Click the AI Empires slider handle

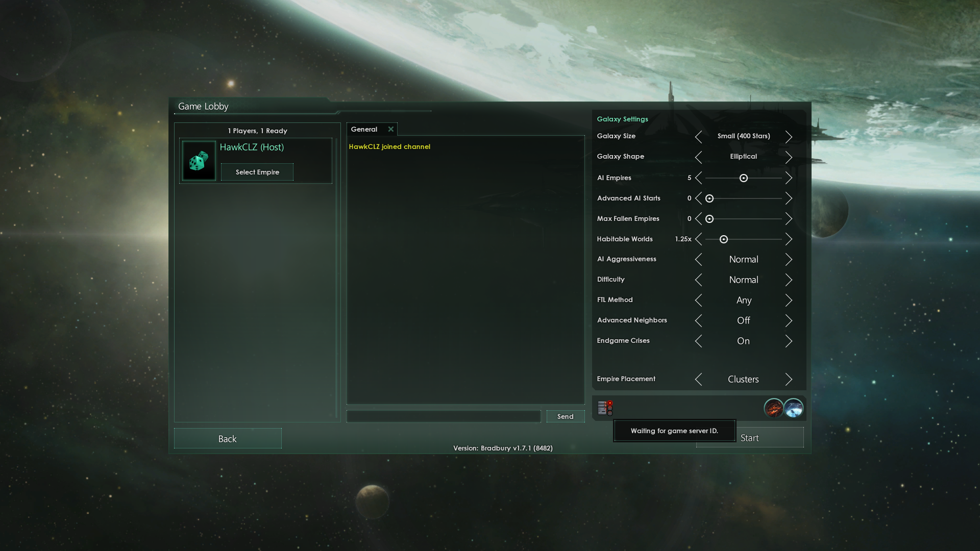coord(743,178)
